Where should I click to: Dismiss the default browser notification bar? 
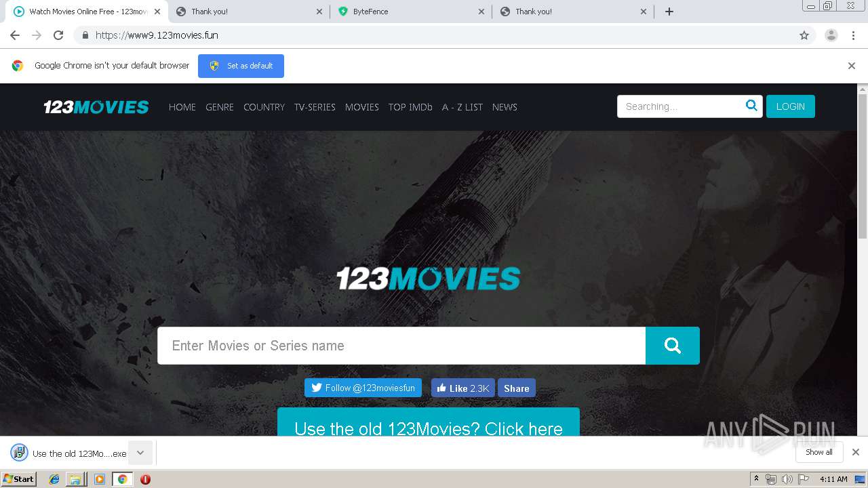[x=852, y=66]
